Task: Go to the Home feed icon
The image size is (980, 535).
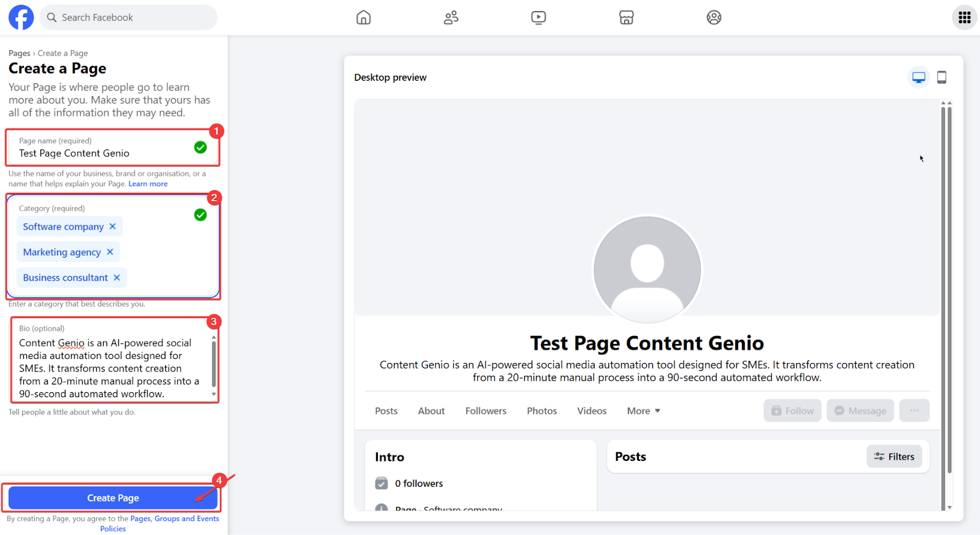Action: click(363, 17)
